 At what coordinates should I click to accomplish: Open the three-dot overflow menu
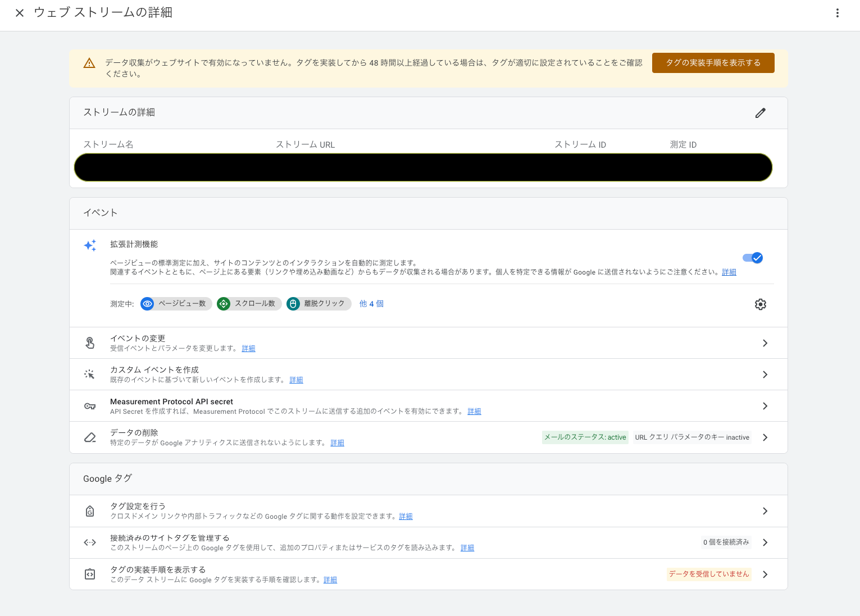pos(837,12)
